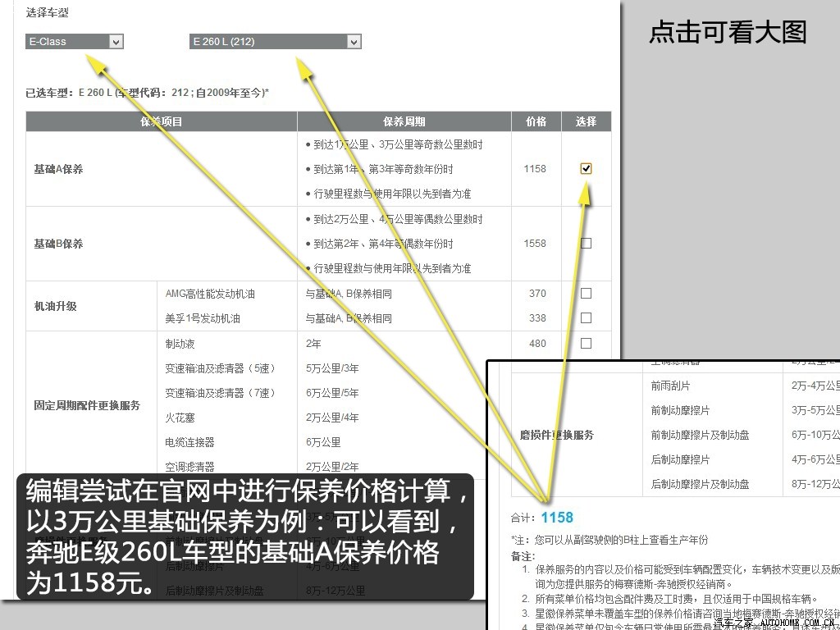Click the AMG高性能发动机油 item

[210, 294]
